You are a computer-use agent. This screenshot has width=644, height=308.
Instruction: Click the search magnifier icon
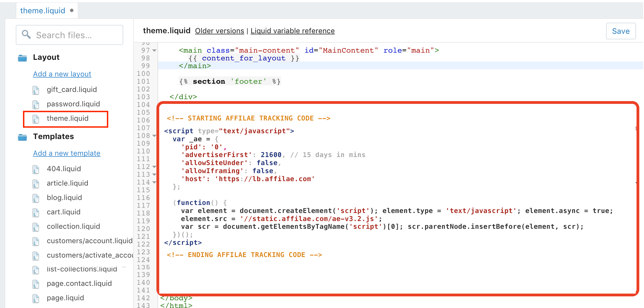coord(26,34)
